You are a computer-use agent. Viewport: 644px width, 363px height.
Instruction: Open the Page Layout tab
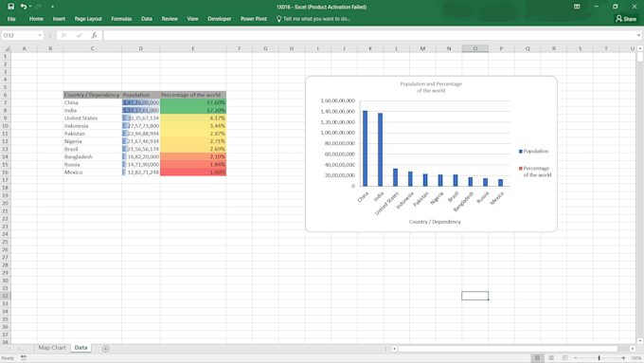(88, 19)
